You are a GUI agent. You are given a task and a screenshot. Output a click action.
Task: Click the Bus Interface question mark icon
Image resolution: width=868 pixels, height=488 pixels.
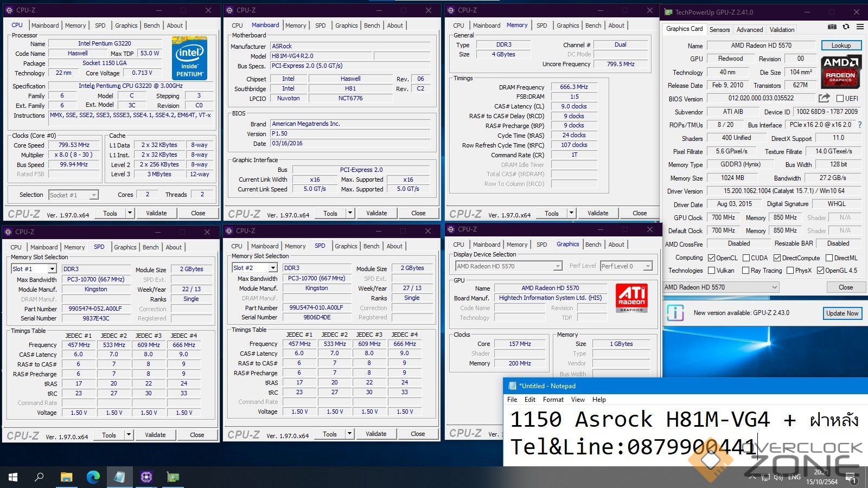(859, 125)
